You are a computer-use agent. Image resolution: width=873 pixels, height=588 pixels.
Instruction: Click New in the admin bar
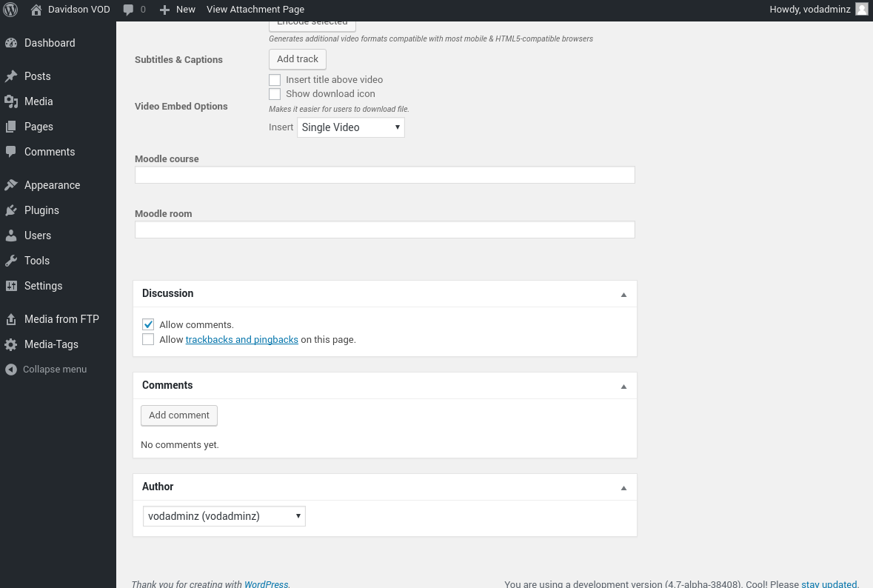185,10
